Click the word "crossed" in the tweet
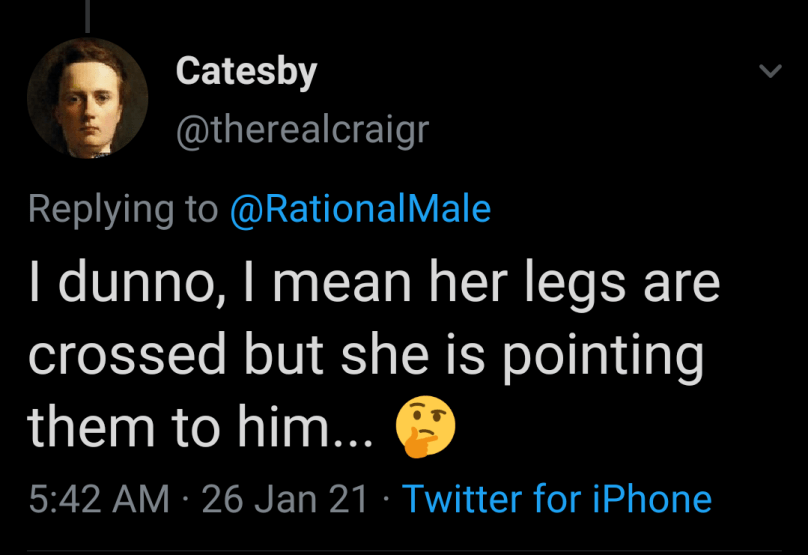The image size is (808, 555). [126, 355]
